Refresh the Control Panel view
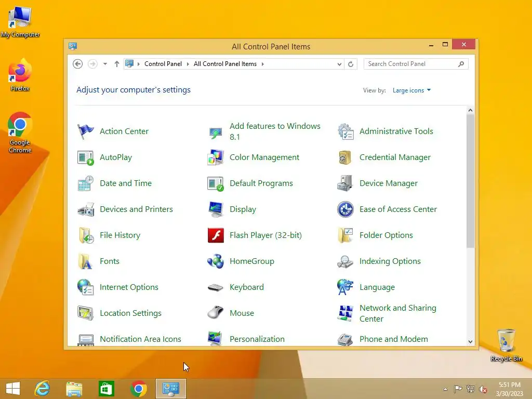Image resolution: width=532 pixels, height=399 pixels. point(351,64)
